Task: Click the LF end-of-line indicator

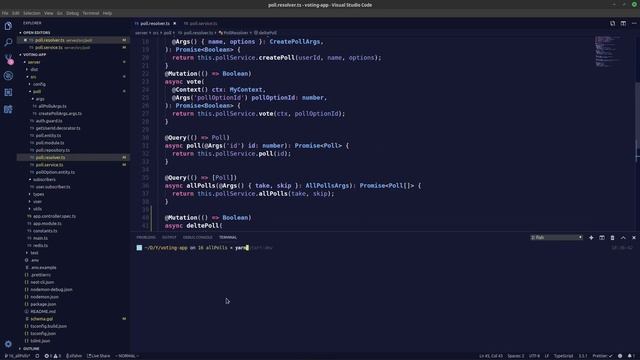Action: click(547, 356)
